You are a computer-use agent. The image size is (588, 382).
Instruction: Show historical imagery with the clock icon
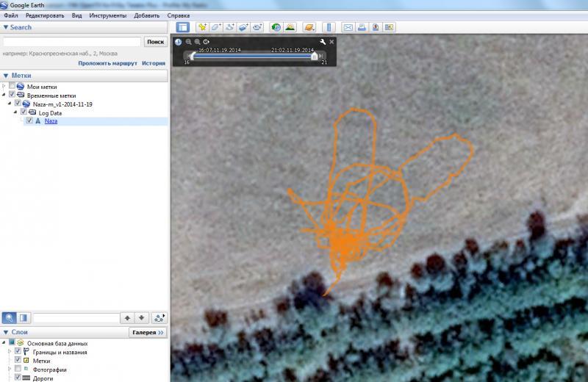coord(276,27)
